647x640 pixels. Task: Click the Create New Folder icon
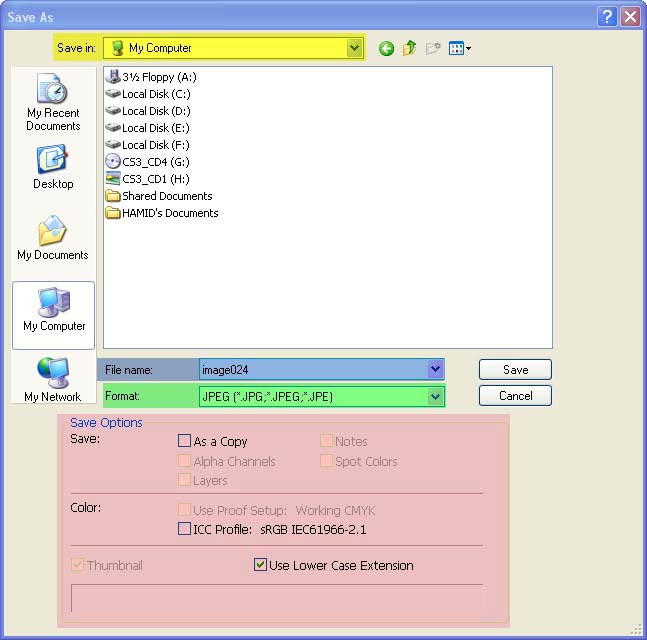pyautogui.click(x=433, y=48)
